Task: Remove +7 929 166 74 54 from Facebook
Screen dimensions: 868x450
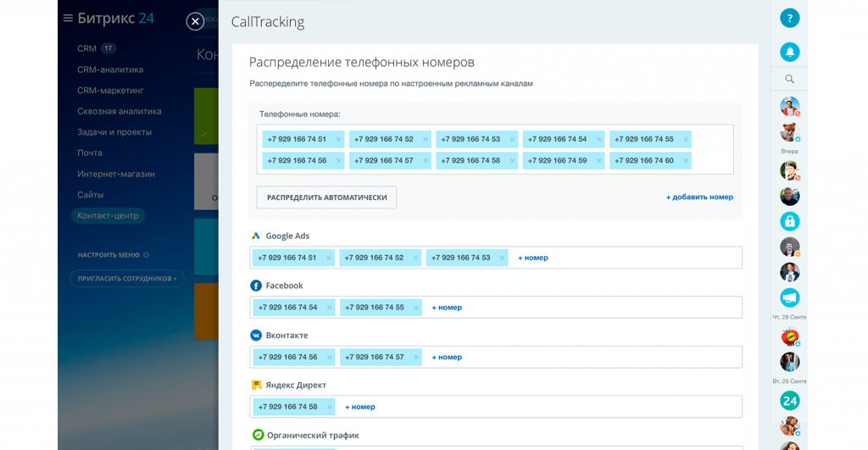Action: click(x=330, y=308)
